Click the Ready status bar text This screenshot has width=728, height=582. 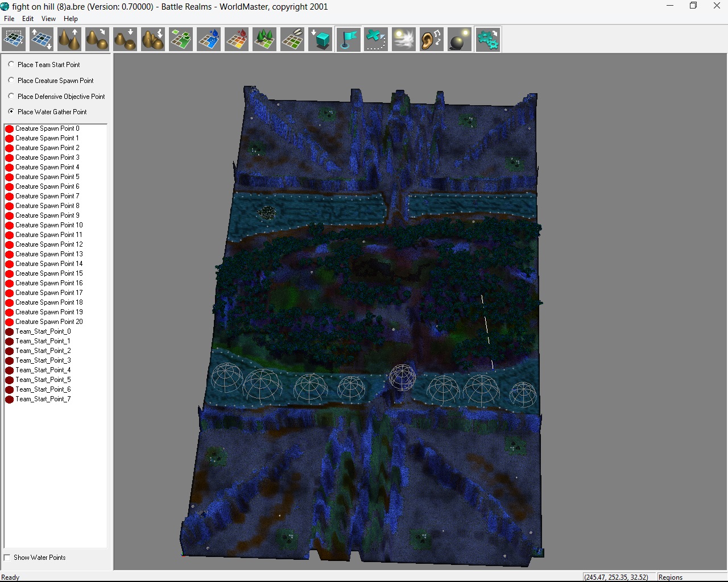click(10, 577)
